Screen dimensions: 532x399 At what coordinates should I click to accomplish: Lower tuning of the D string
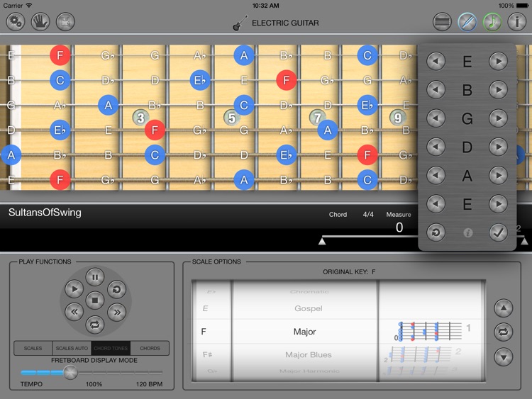click(x=436, y=147)
